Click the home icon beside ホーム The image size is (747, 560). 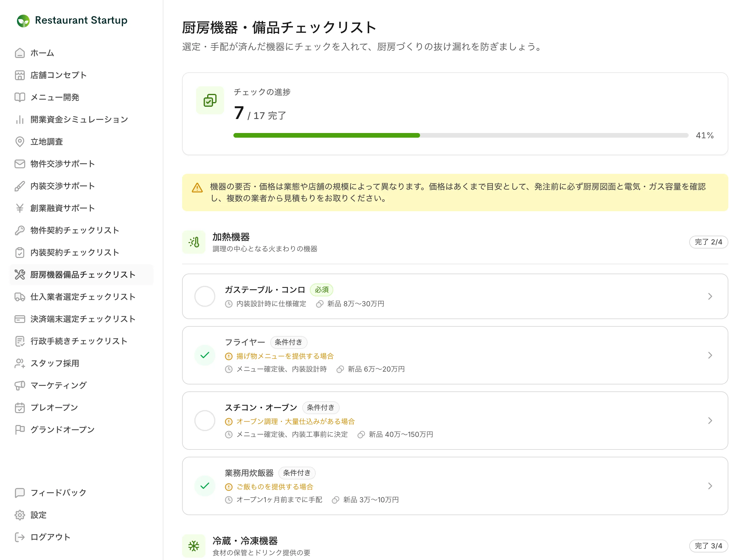pyautogui.click(x=20, y=53)
